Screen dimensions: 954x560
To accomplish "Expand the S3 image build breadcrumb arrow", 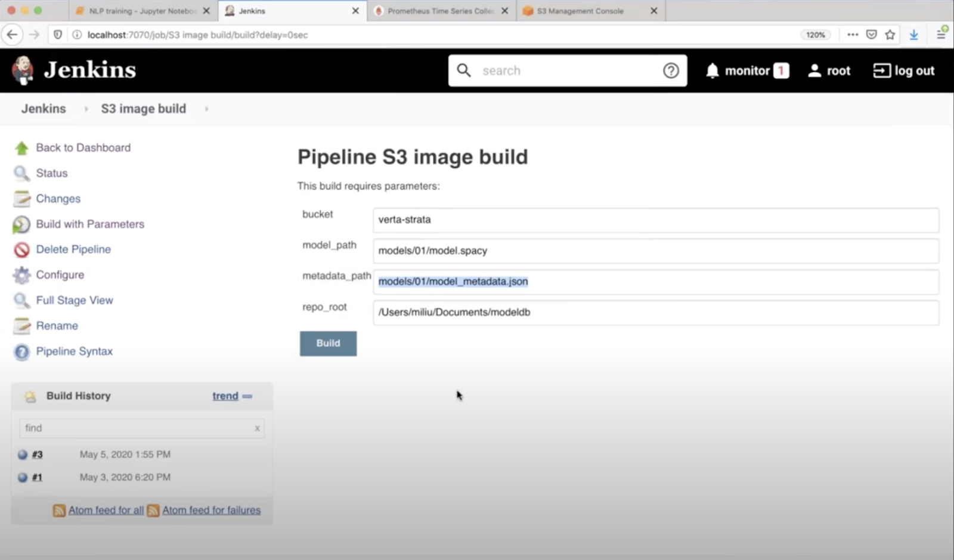I will tap(206, 109).
